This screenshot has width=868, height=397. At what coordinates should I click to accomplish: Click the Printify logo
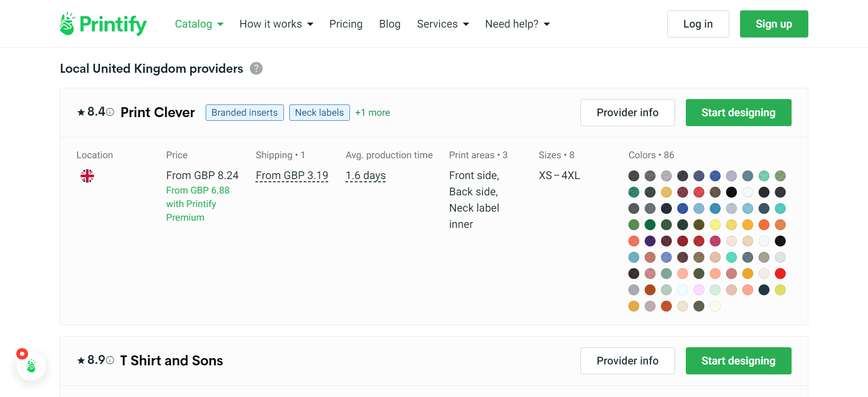pyautogui.click(x=103, y=24)
